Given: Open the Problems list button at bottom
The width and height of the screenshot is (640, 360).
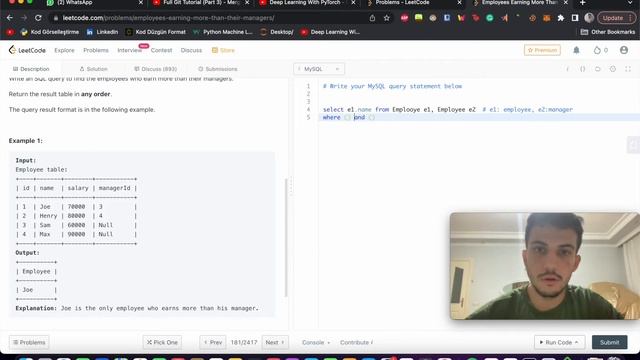Looking at the screenshot, I should pos(29,342).
